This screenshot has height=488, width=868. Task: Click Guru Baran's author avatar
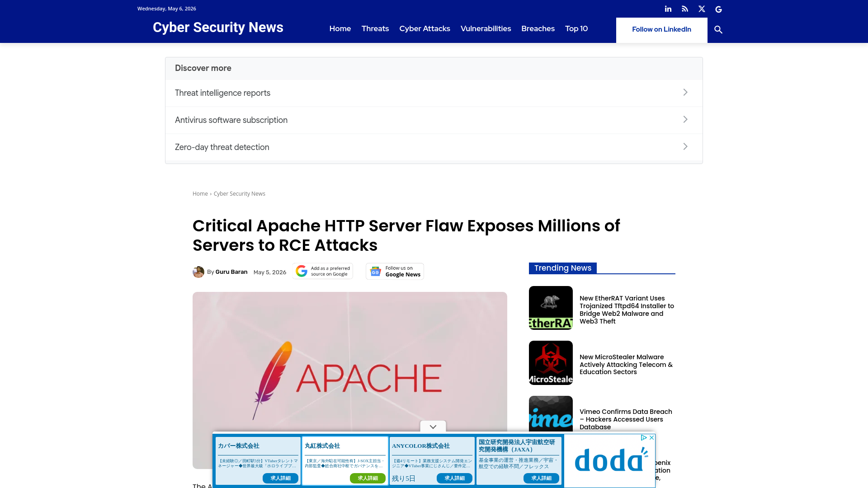click(198, 272)
